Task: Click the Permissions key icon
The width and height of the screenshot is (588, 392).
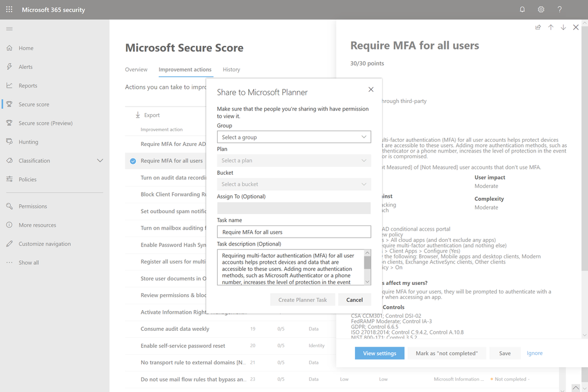Action: point(9,207)
